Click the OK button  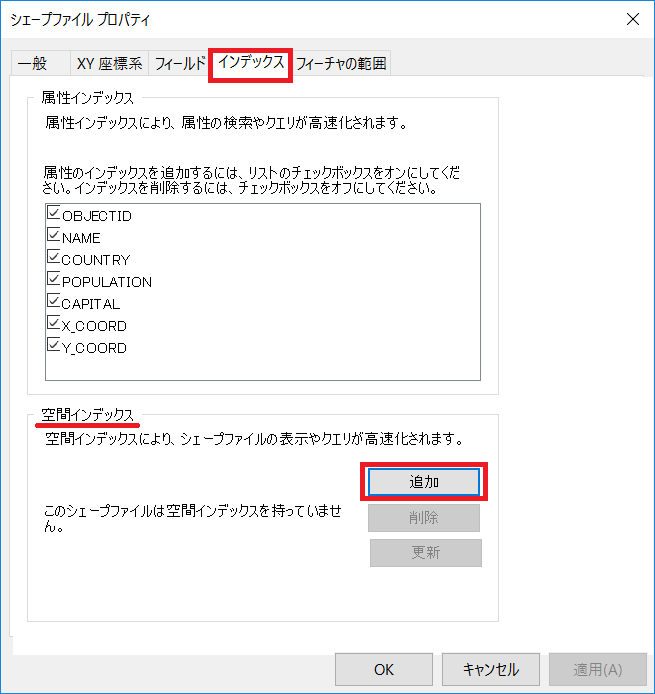[x=384, y=669]
